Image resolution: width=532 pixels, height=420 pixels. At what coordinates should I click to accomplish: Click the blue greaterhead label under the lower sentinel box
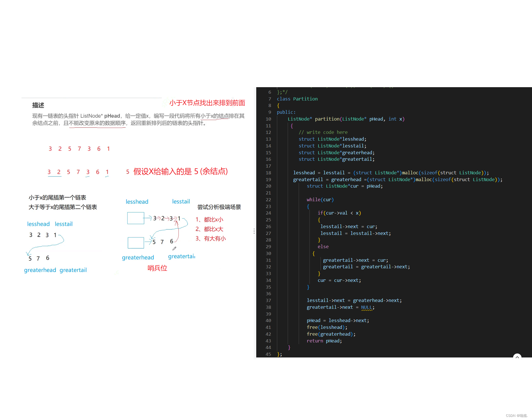tap(138, 257)
